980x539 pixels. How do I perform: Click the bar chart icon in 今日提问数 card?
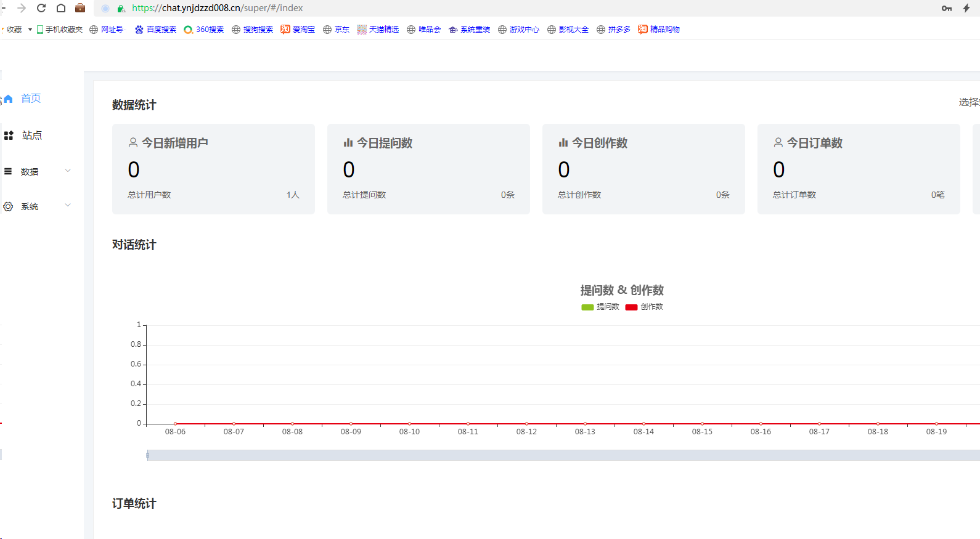348,142
